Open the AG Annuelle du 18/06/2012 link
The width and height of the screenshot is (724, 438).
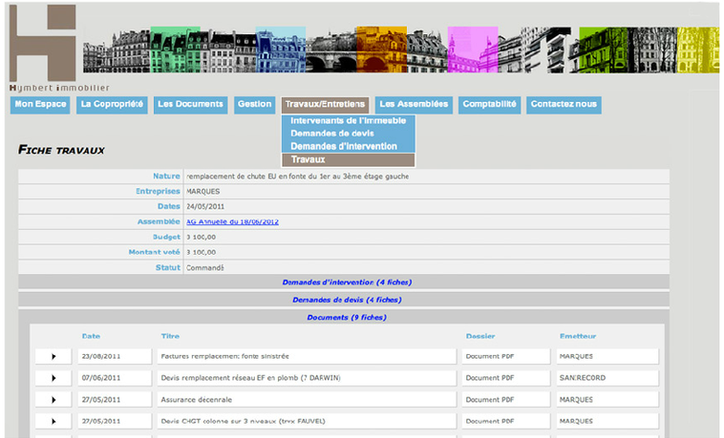coord(232,222)
